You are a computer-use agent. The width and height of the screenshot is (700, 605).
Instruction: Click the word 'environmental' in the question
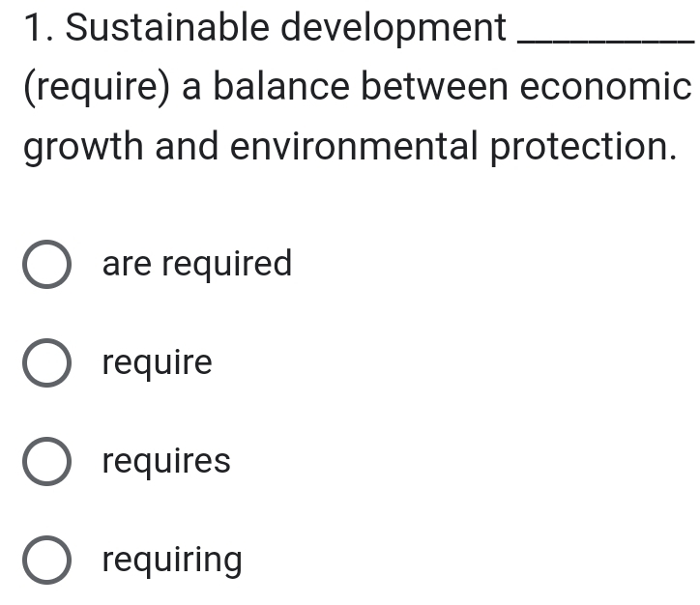pos(354,145)
